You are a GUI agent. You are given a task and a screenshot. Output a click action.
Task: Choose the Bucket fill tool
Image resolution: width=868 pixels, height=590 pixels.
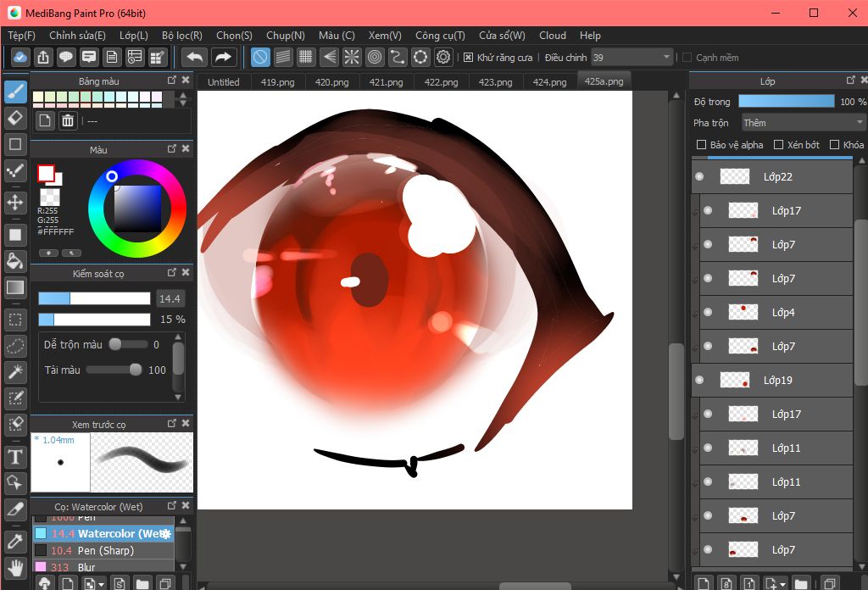tap(15, 260)
